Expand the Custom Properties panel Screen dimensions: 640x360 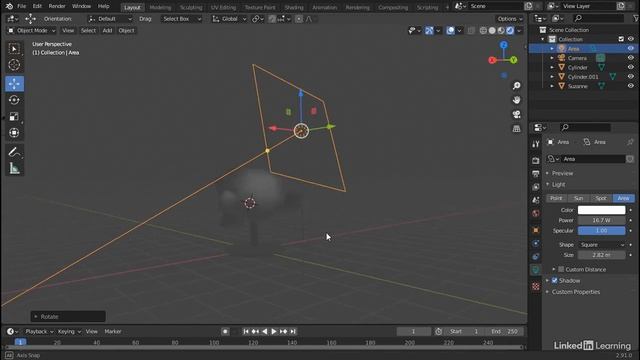point(576,292)
